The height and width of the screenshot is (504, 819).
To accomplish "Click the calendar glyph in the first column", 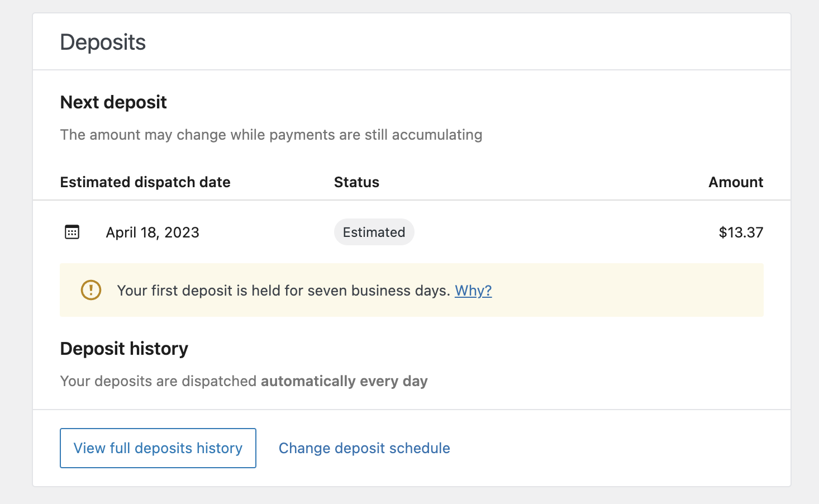I will [72, 232].
